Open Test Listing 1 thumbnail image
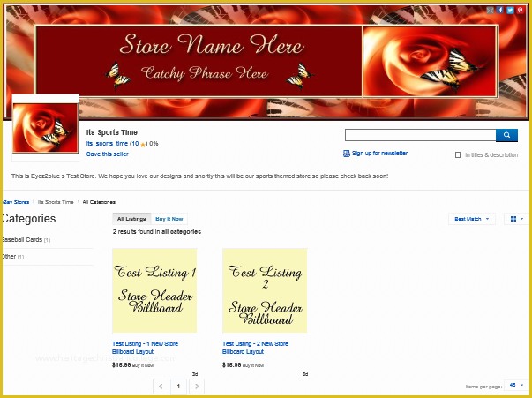This screenshot has width=532, height=398. coord(154,291)
